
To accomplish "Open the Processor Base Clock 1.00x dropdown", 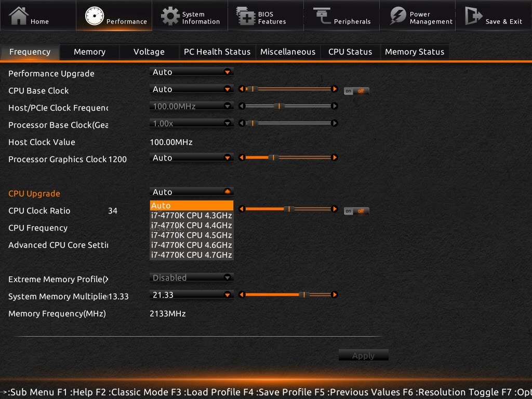I will coord(191,123).
